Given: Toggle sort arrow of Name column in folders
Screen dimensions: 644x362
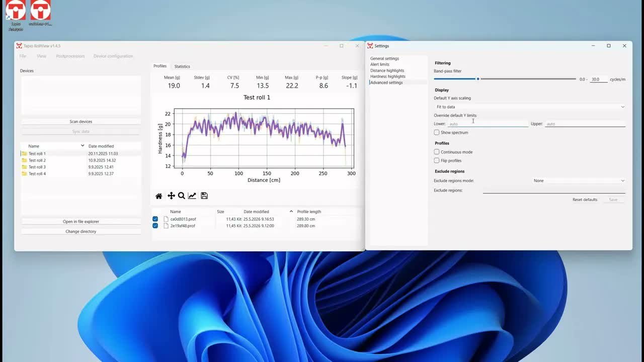Looking at the screenshot, I should click(83, 146).
